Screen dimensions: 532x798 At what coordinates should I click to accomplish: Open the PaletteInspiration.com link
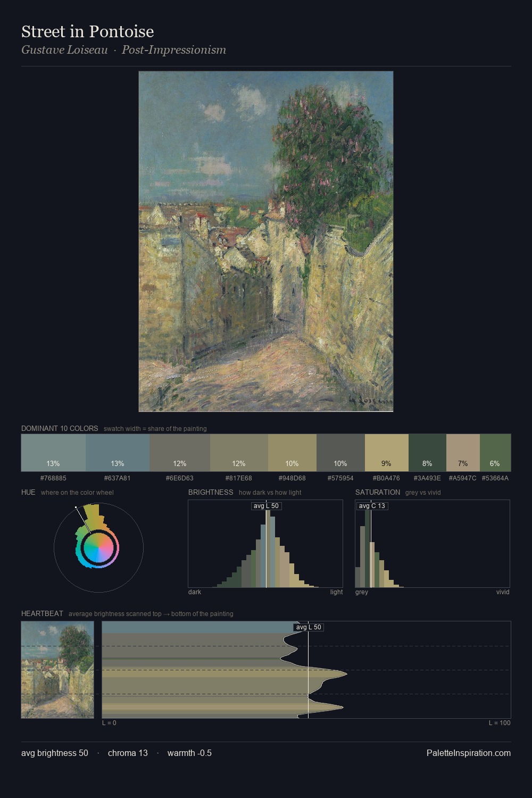469,753
